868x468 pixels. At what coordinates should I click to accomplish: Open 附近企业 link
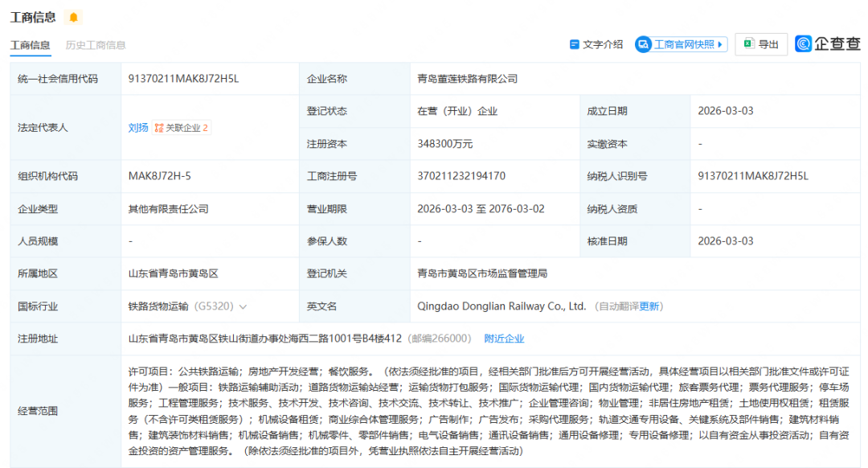pyautogui.click(x=504, y=339)
